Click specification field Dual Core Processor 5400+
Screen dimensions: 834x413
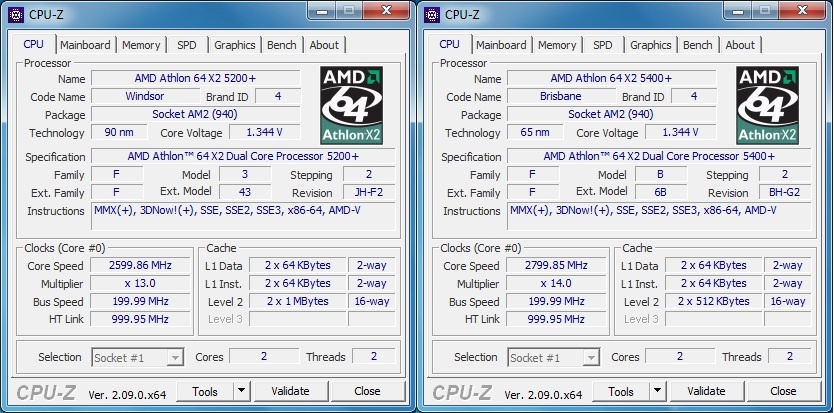(x=660, y=156)
